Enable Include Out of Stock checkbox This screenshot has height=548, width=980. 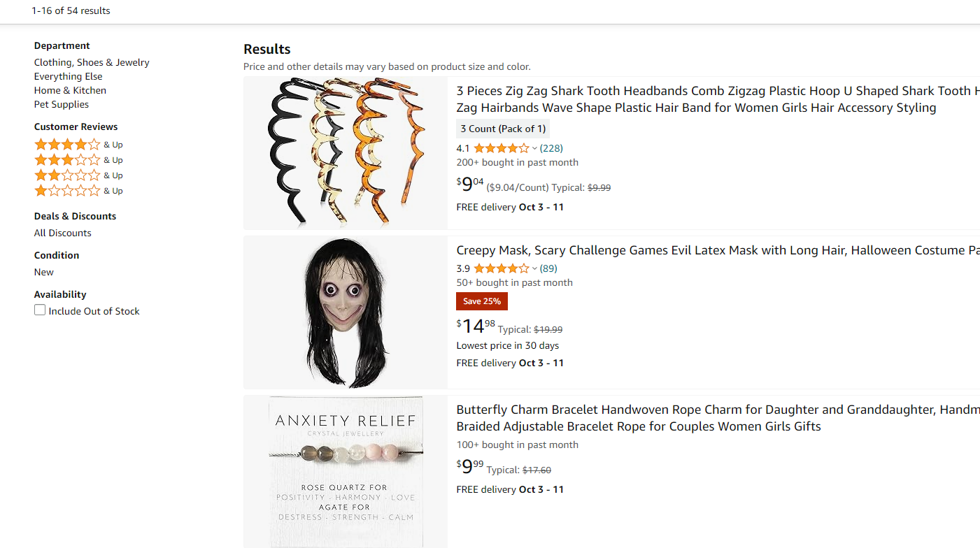[x=40, y=310]
